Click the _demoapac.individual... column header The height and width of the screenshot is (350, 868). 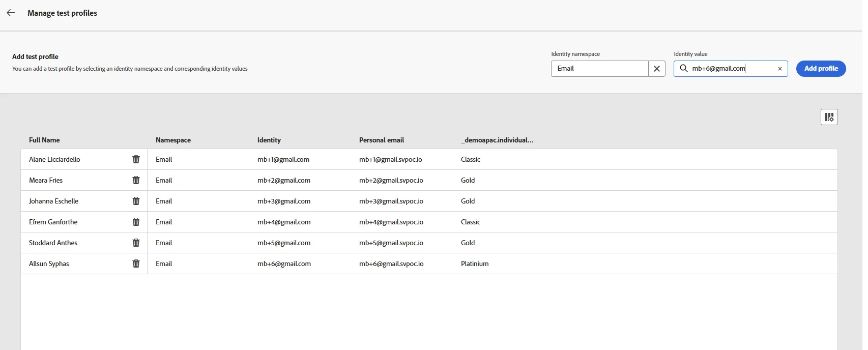[x=497, y=140]
